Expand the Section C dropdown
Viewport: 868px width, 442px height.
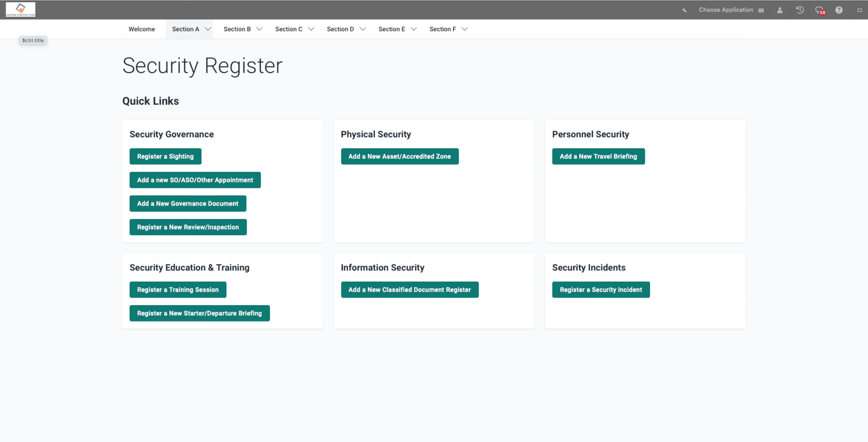(294, 29)
